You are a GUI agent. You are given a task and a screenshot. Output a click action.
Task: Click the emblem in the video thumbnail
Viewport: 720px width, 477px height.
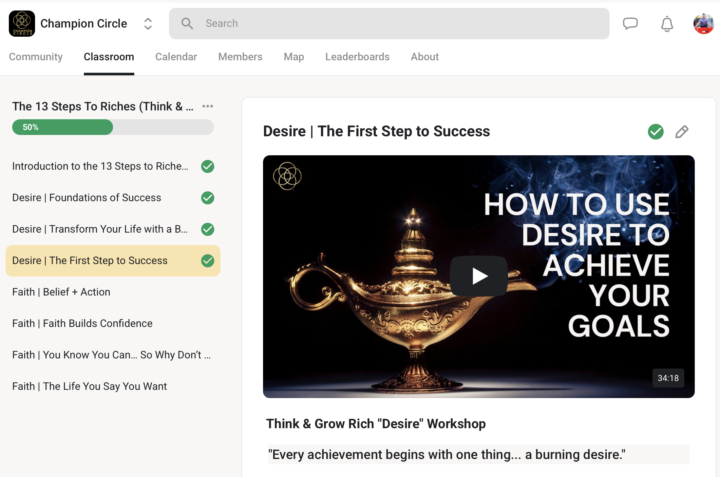287,176
